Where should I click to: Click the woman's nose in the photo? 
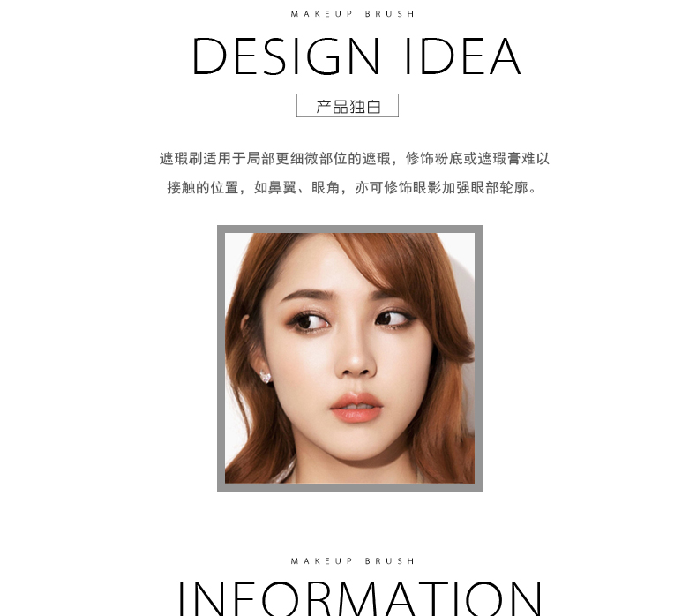[x=356, y=360]
